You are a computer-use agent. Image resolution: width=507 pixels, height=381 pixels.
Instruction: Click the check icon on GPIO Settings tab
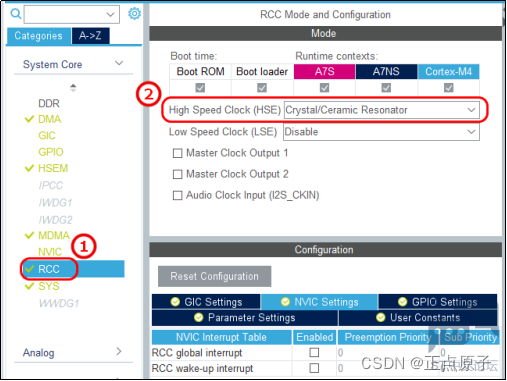pos(402,302)
